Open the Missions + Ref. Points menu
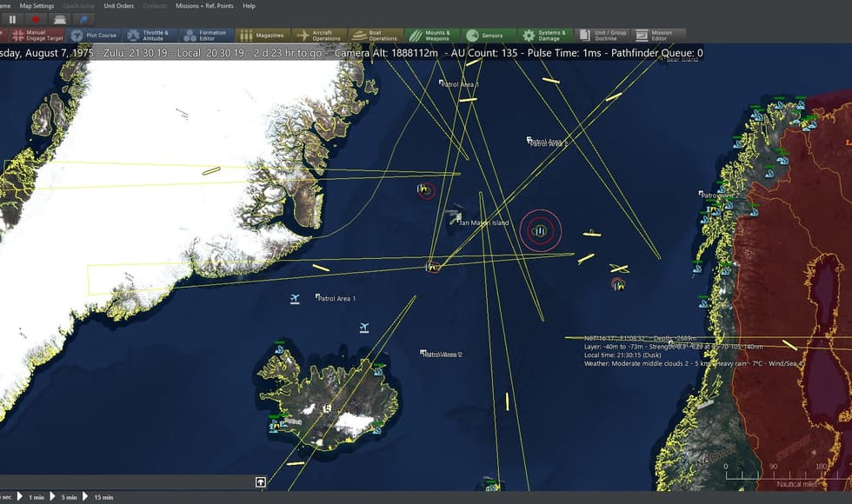 coord(204,6)
